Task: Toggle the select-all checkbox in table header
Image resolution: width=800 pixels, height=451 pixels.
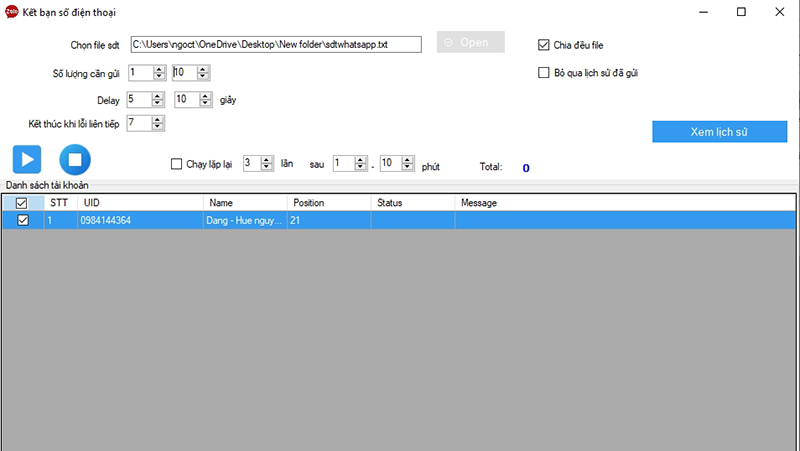Action: (22, 203)
